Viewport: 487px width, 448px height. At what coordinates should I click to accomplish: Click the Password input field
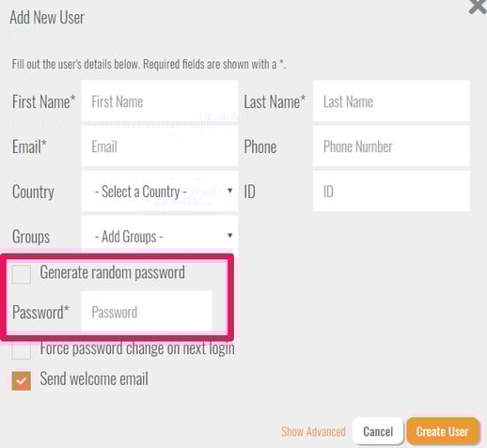pyautogui.click(x=147, y=311)
